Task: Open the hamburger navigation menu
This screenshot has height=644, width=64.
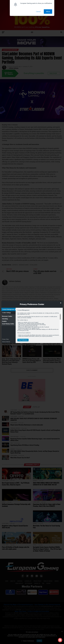Action: (x=3, y=32)
